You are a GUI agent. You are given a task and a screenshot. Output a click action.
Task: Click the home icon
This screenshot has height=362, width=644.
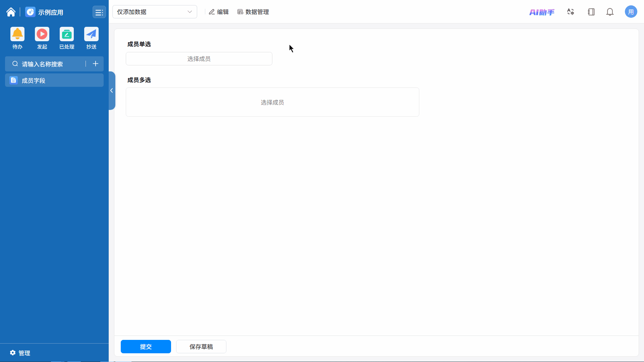point(11,12)
